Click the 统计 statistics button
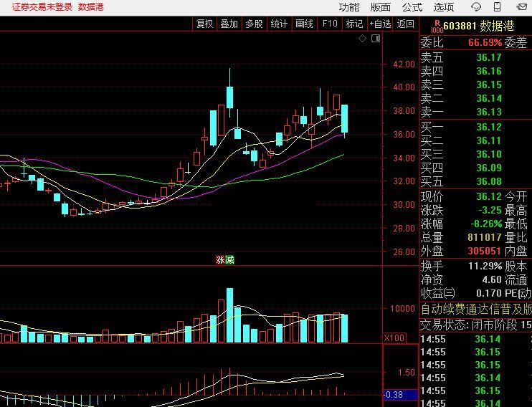Image resolution: width=532 pixels, height=407 pixels. pyautogui.click(x=279, y=24)
